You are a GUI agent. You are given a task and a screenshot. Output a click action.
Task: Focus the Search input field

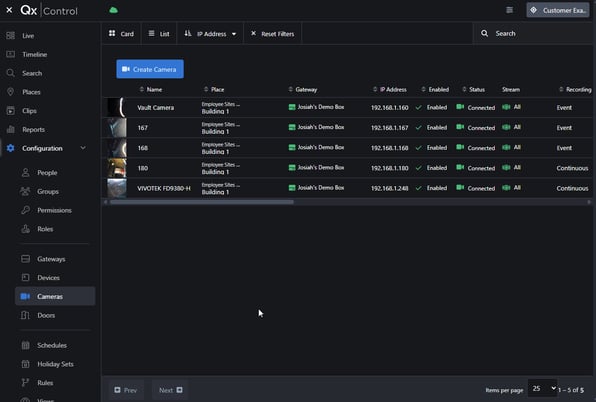point(532,33)
